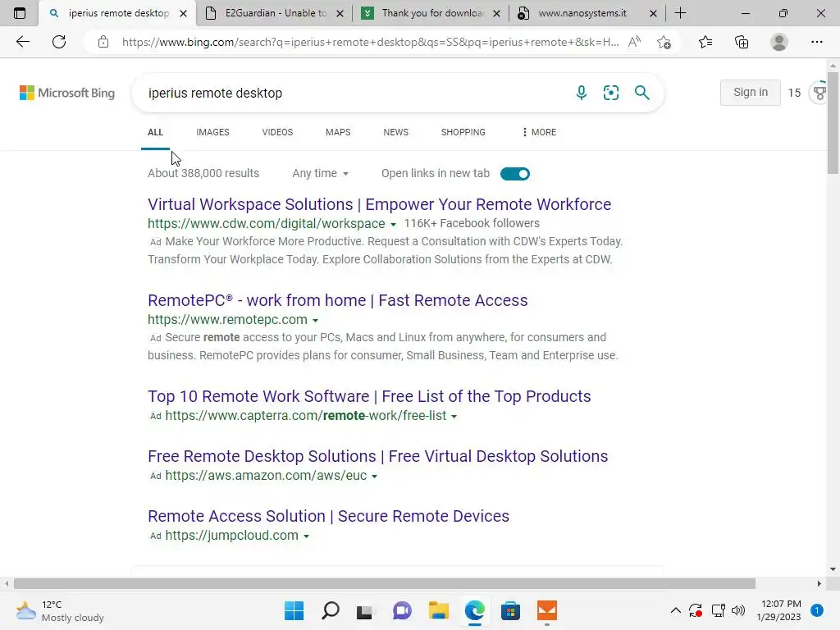Select the ALL results tab
Viewport: 840px width, 630px height.
tap(155, 132)
